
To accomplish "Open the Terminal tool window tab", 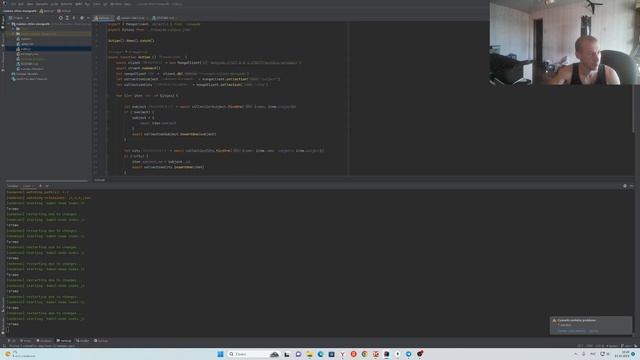I will (64, 341).
